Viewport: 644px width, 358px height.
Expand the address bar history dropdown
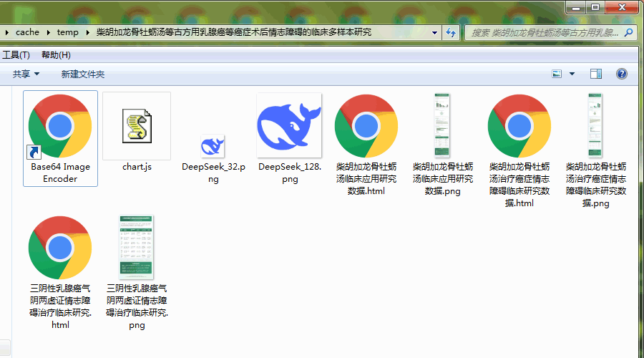coord(434,32)
